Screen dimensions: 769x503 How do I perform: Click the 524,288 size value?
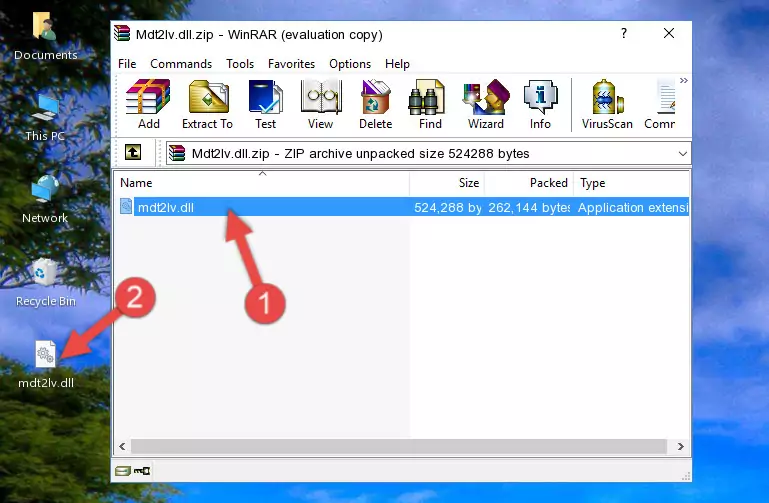point(448,207)
